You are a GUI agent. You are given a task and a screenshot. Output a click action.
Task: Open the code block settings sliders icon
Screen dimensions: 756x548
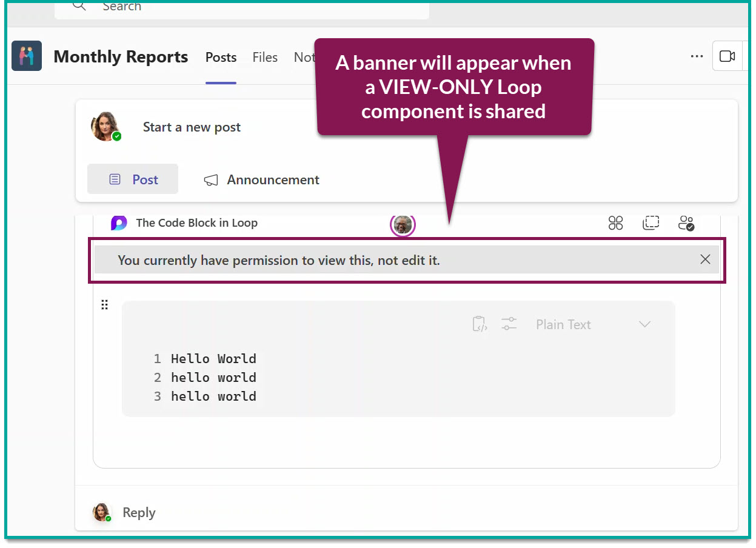click(509, 324)
